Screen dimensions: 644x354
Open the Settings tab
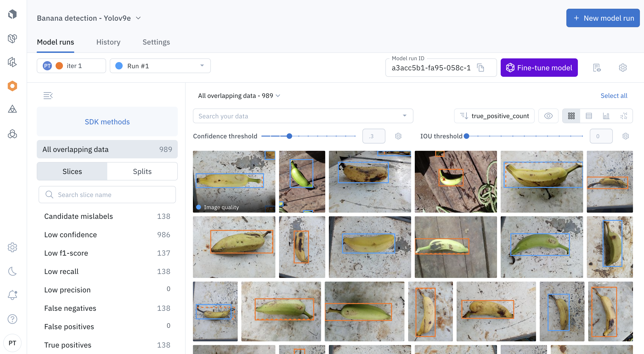coord(156,42)
